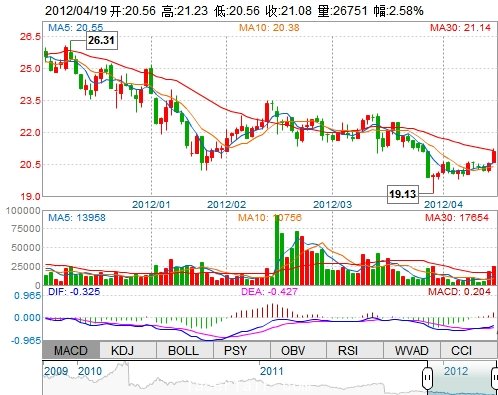This screenshot has height=395, width=498.
Task: Click the 2012/03 date axis label
Action: pyautogui.click(x=332, y=204)
